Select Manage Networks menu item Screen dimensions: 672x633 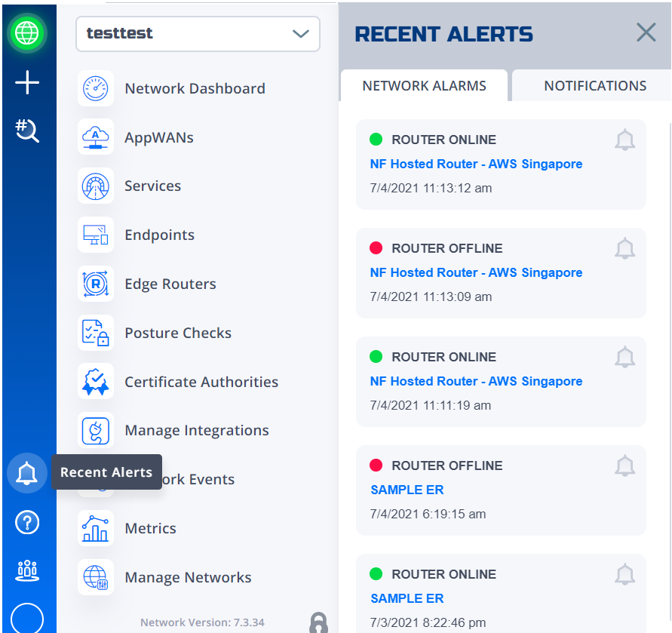point(188,577)
